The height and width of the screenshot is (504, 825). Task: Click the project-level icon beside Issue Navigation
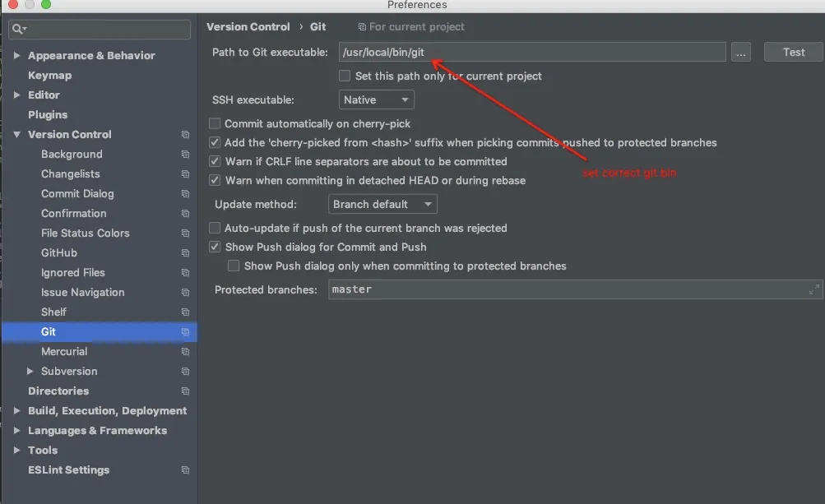(x=185, y=293)
